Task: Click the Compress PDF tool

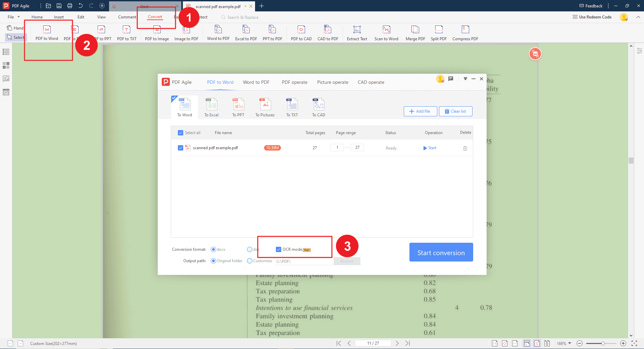Action: (x=465, y=33)
